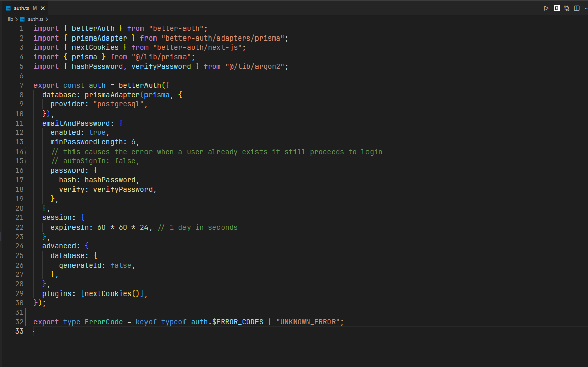The image size is (588, 367).
Task: Click line number 33 in the gutter
Action: point(19,332)
